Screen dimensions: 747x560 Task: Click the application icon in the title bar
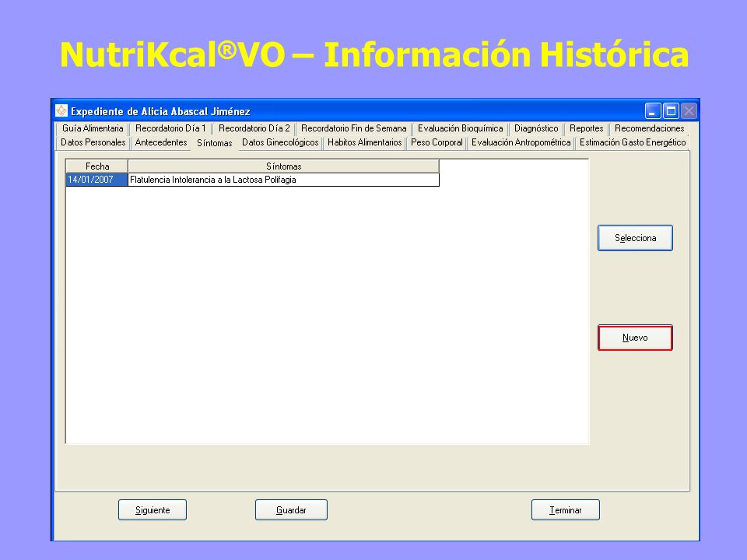tap(61, 111)
